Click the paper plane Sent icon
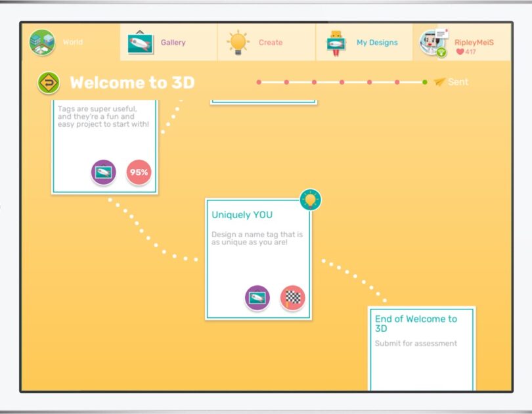The image size is (532, 414). pos(439,82)
